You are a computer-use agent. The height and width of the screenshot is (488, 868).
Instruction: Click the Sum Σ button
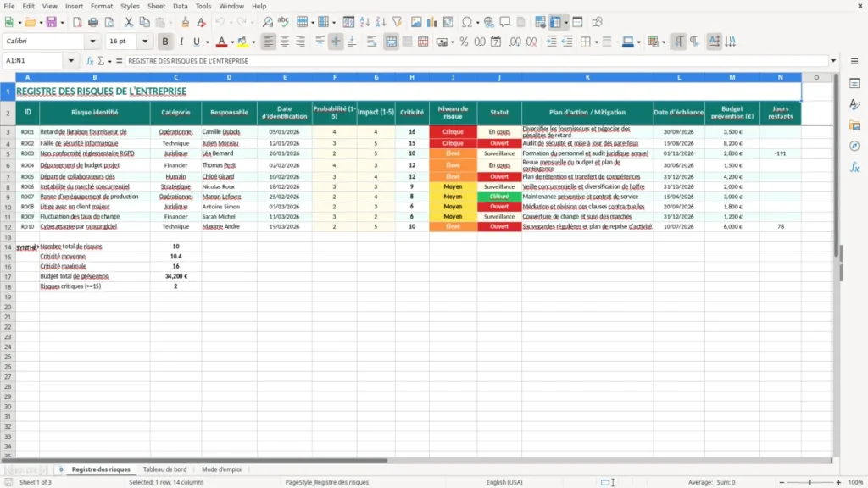[x=101, y=61]
